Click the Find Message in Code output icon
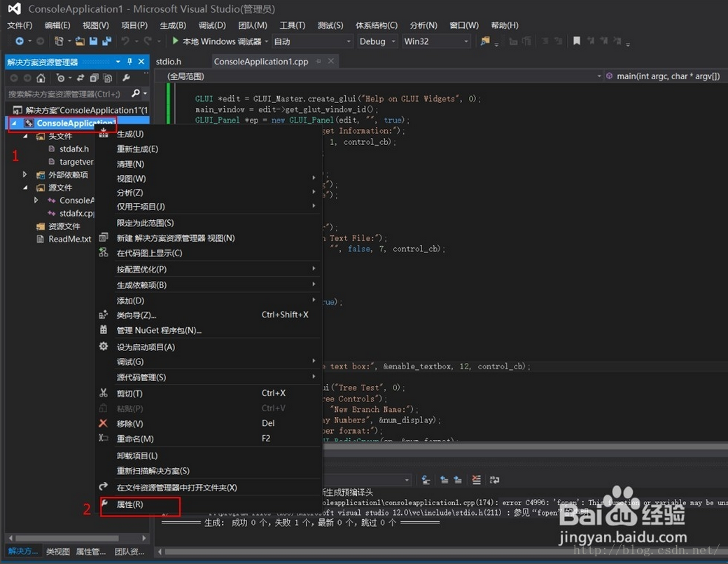Viewport: 728px width, 564px height. [426, 480]
